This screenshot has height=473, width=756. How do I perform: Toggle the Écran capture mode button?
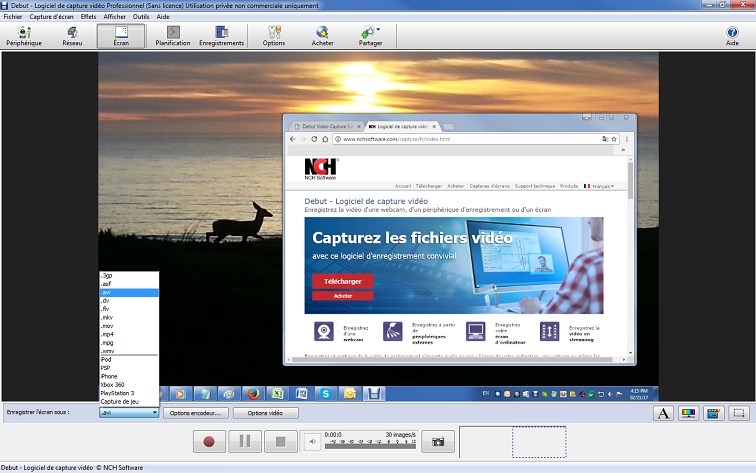tap(121, 36)
